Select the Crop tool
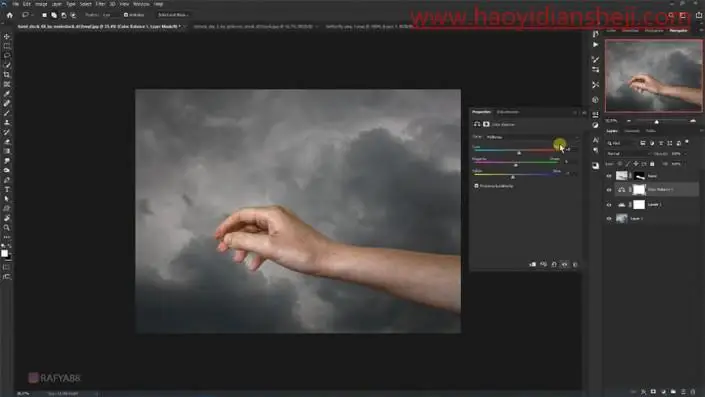The width and height of the screenshot is (705, 397). click(7, 75)
